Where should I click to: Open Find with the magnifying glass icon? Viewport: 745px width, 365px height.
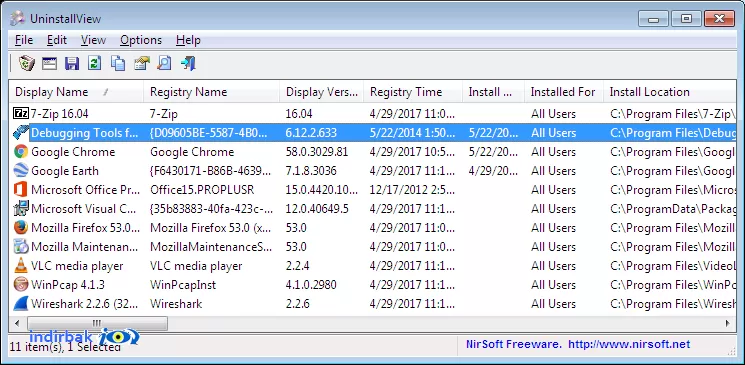pyautogui.click(x=164, y=63)
